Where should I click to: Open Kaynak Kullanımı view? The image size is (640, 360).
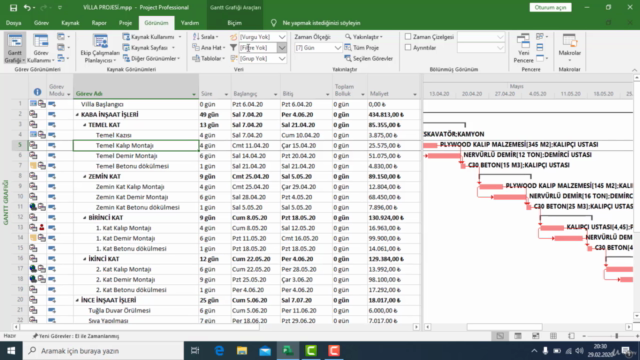point(151,37)
